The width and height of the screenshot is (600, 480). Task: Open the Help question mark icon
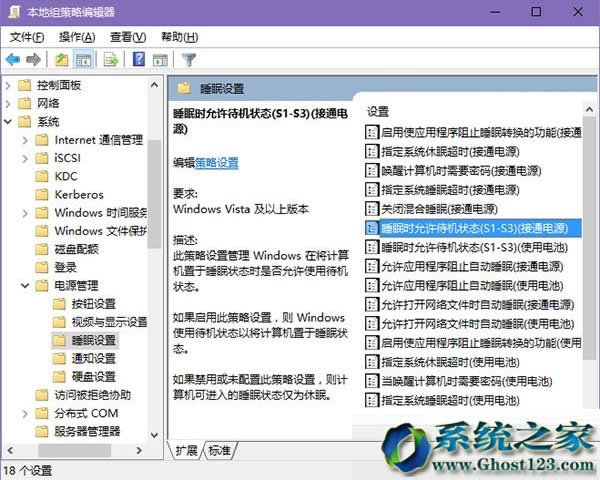pyautogui.click(x=139, y=59)
